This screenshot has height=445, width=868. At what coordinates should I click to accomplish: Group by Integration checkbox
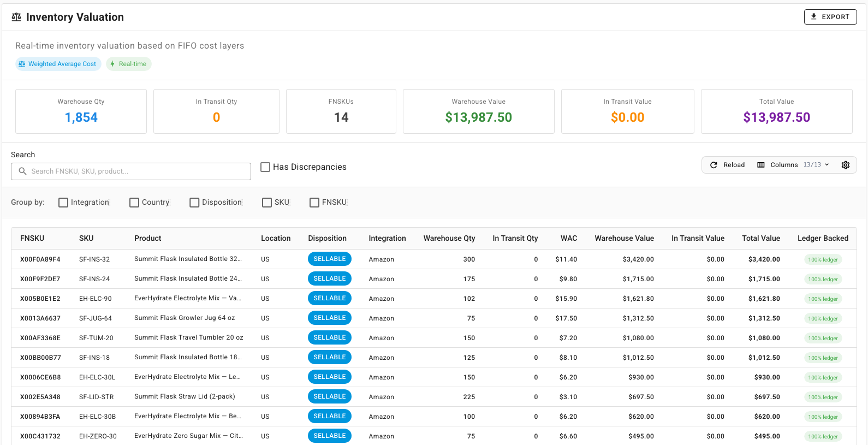click(63, 203)
